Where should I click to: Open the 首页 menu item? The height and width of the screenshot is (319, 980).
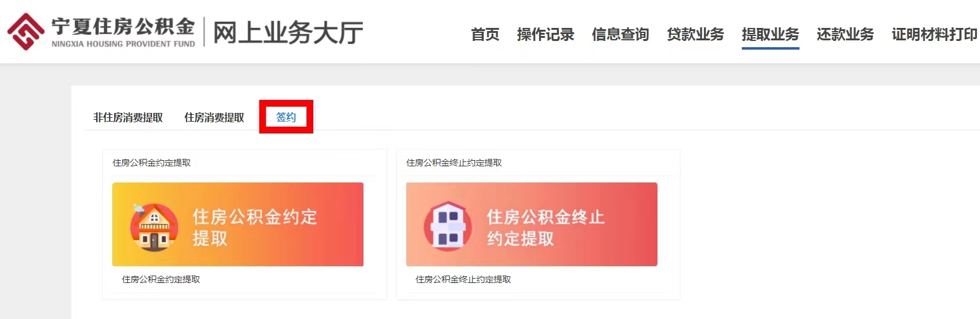click(x=485, y=35)
